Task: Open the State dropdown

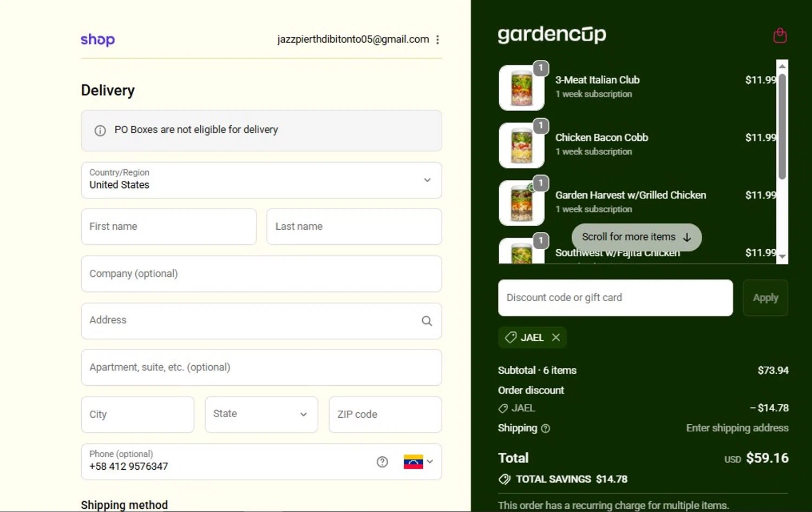Action: click(x=261, y=414)
